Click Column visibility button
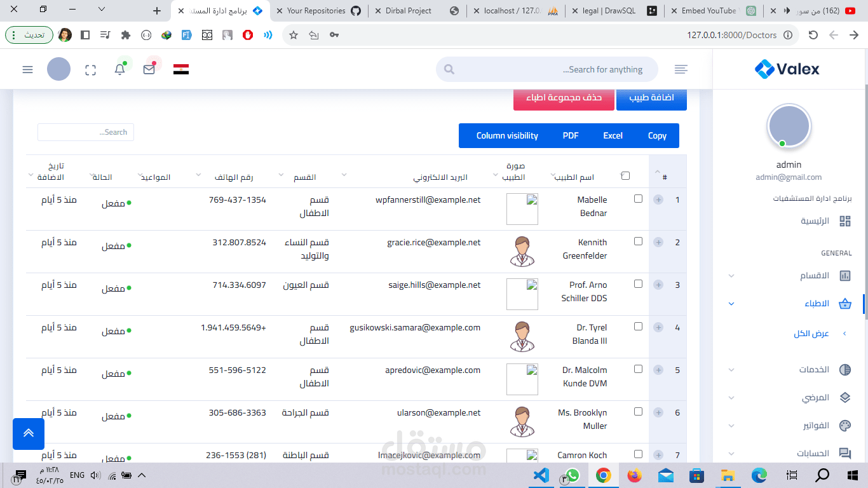 (507, 135)
